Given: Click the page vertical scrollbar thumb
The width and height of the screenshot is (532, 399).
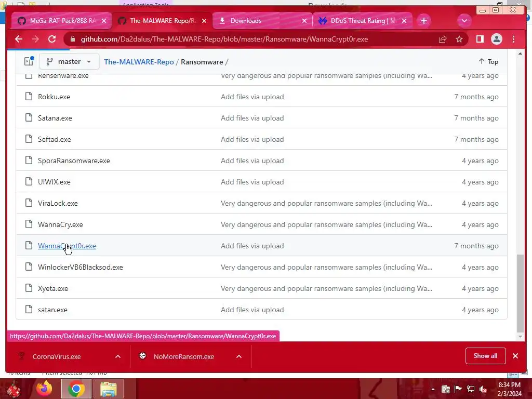Looking at the screenshot, I should pyautogui.click(x=520, y=293).
